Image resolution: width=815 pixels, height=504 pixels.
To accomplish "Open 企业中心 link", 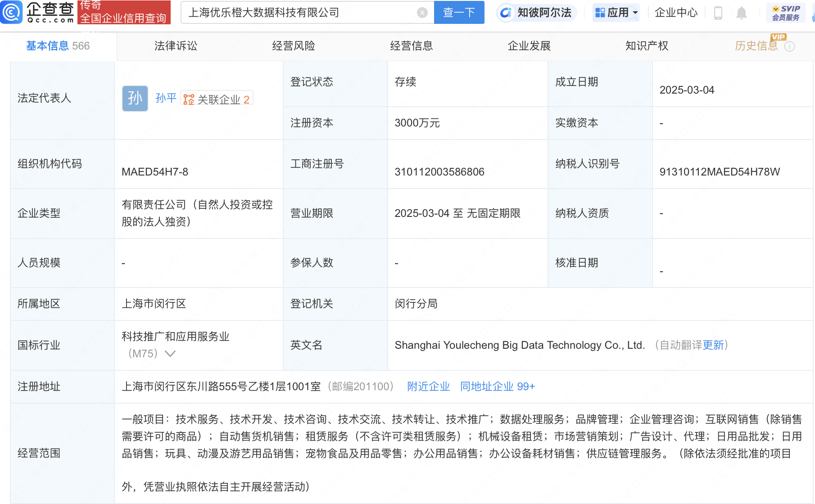I will [x=676, y=13].
